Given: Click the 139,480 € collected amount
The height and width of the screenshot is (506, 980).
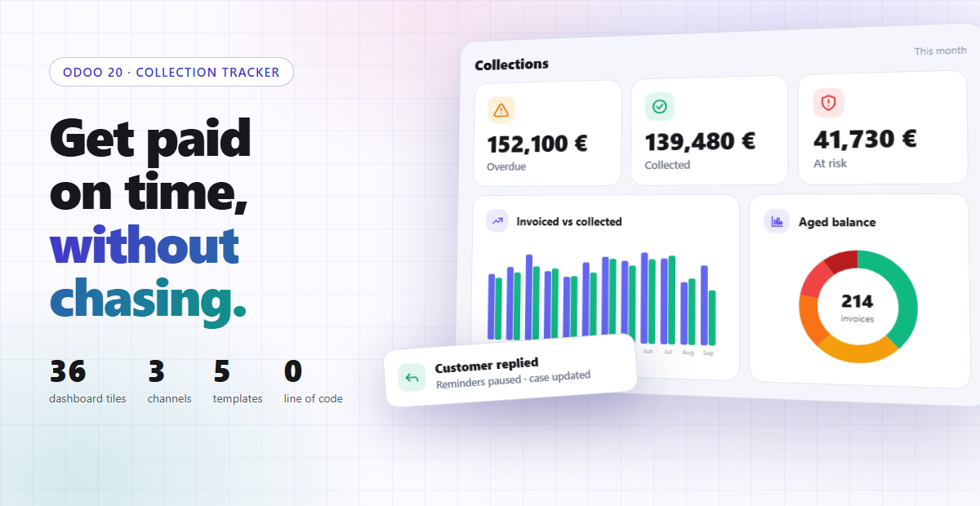Looking at the screenshot, I should (x=700, y=141).
